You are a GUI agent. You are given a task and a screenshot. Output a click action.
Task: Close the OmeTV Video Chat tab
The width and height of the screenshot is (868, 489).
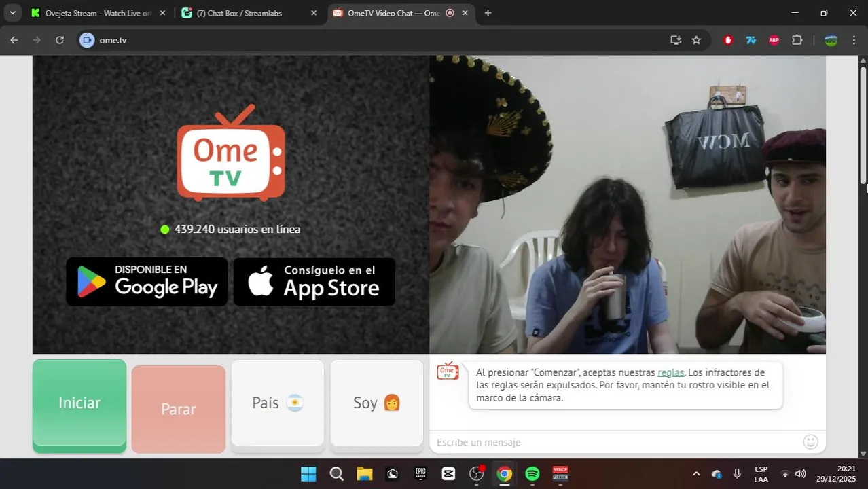[x=466, y=13]
